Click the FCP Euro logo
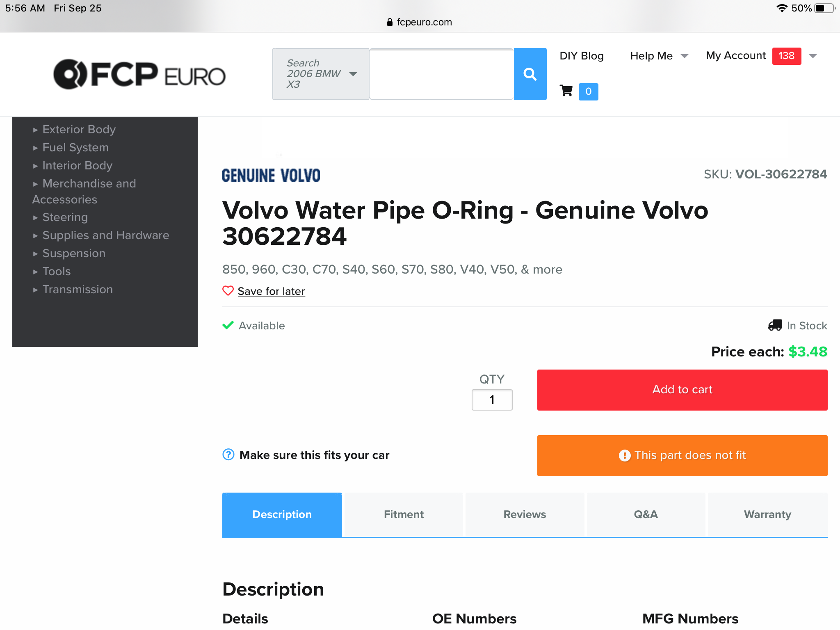This screenshot has width=840, height=630. click(x=139, y=74)
